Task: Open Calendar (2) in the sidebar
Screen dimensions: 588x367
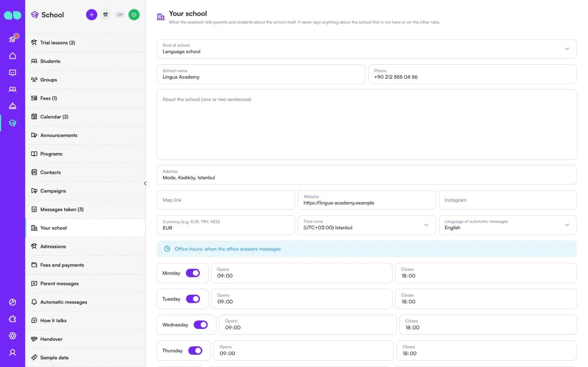Action: point(85,117)
